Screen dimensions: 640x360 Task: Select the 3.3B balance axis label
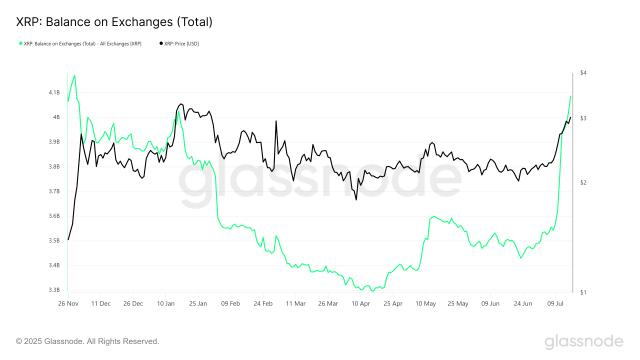(54, 290)
